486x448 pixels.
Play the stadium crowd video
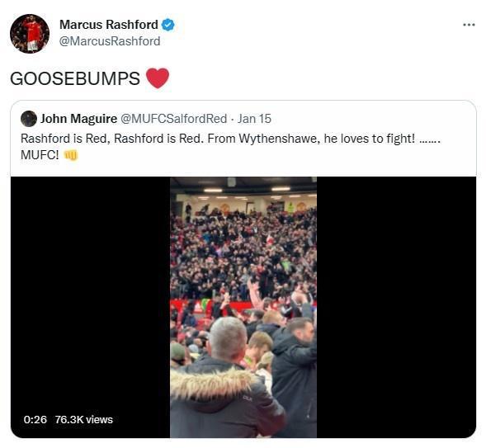[x=243, y=307]
